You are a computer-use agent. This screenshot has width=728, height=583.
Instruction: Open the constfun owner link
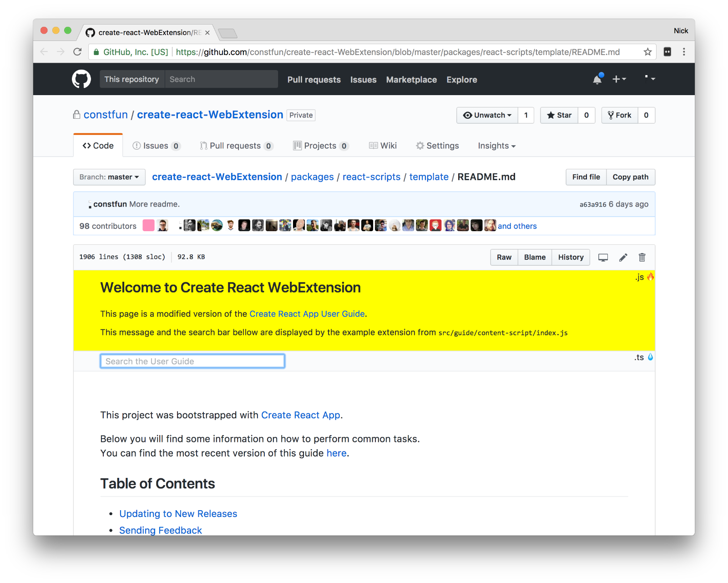(x=106, y=115)
